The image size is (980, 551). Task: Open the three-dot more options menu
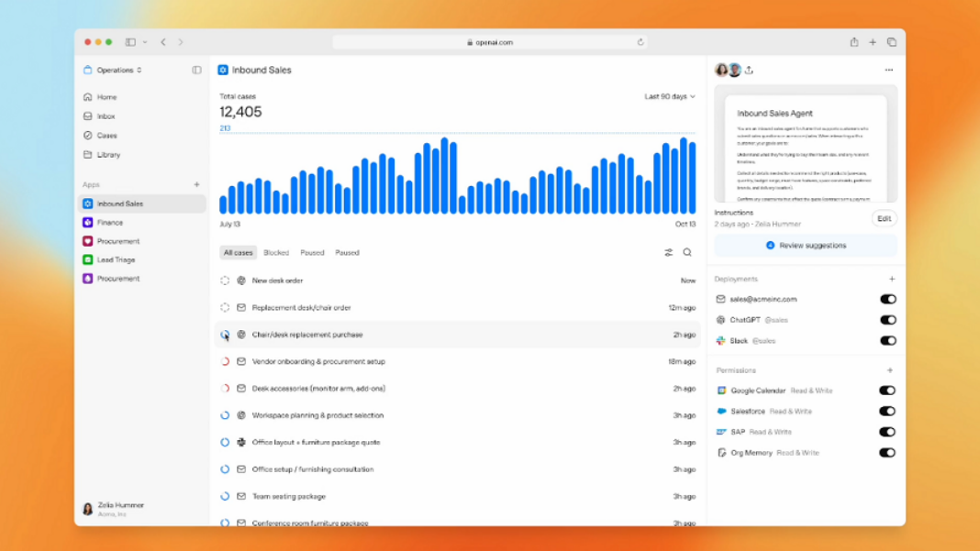click(x=888, y=71)
